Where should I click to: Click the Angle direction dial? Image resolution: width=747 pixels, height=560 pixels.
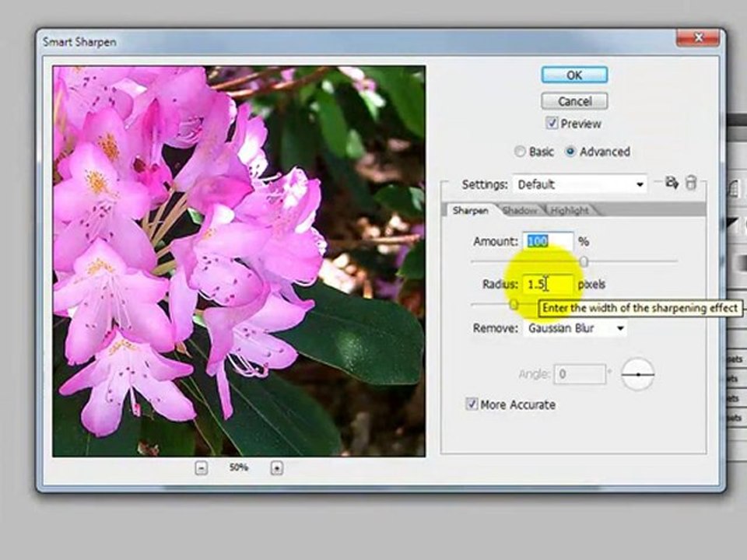pyautogui.click(x=638, y=374)
